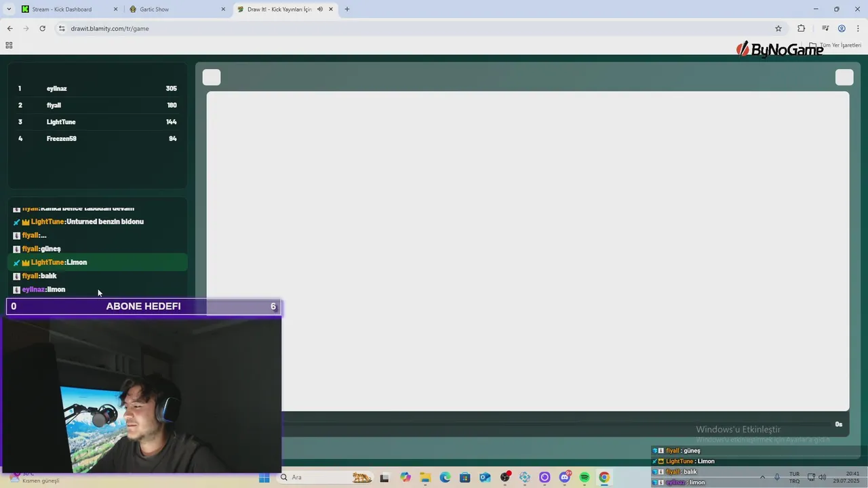The width and height of the screenshot is (868, 488).
Task: Open Microsoft Store from the taskbar
Action: [465, 477]
